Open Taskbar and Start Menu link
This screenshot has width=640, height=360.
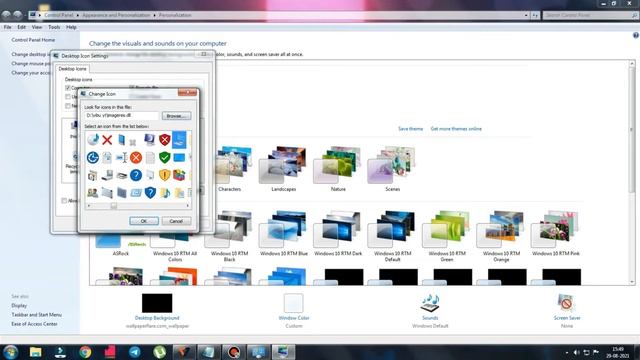tap(36, 315)
